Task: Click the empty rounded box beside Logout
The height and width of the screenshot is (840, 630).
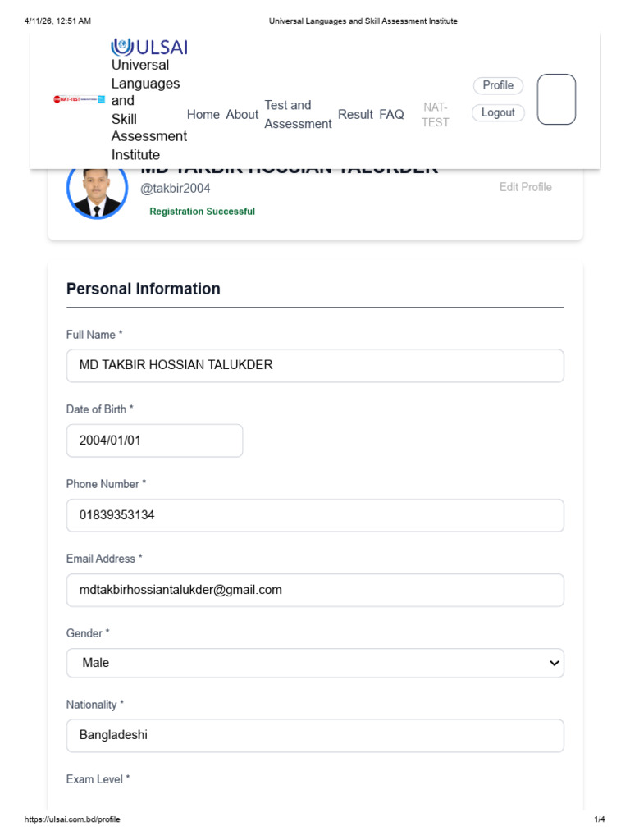Action: click(x=556, y=99)
